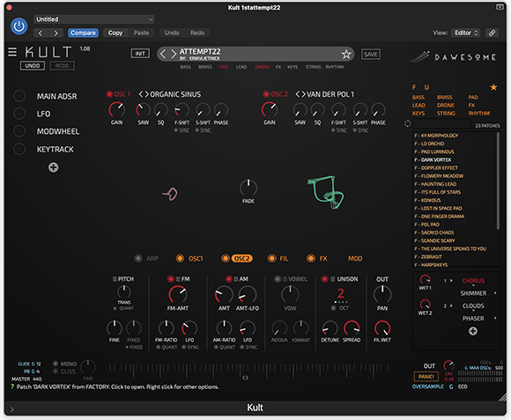Open the Kult hamburger menu

click(12, 52)
